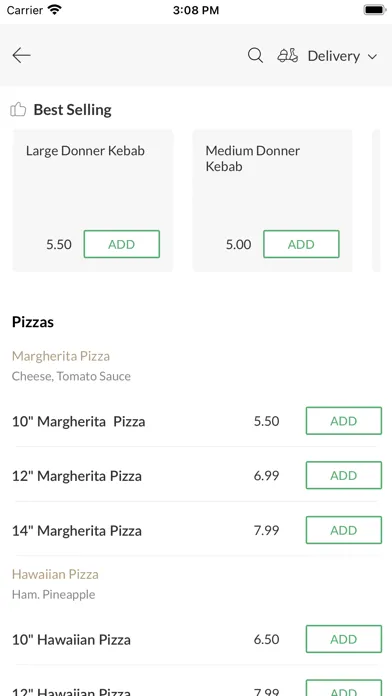
Task: Select the Hawaiian Pizza group heading
Action: (55, 574)
